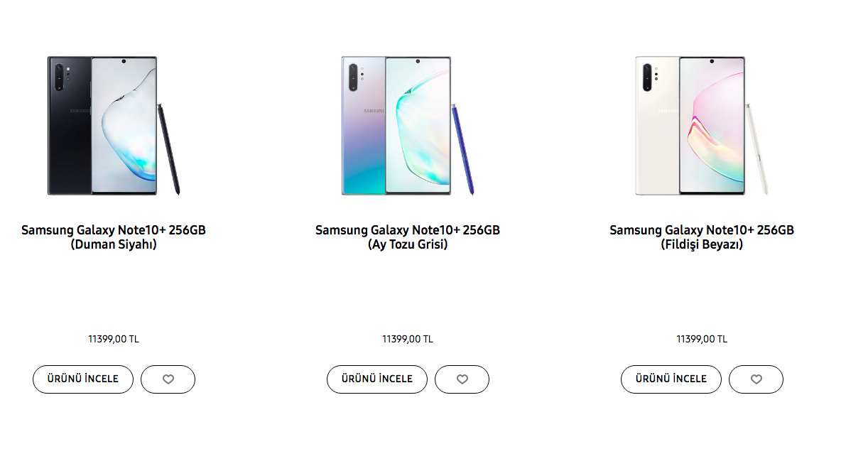Click the black S Pen stylus image
The image size is (868, 454).
click(169, 149)
